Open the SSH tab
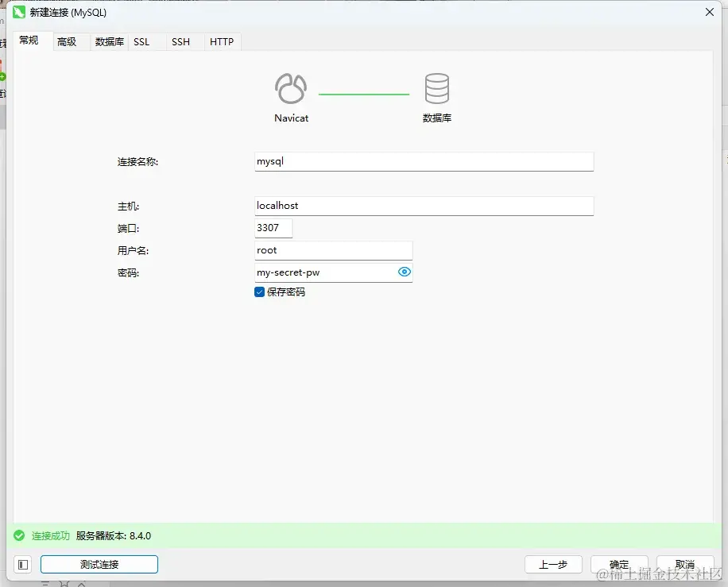The height and width of the screenshot is (587, 728). tap(180, 42)
